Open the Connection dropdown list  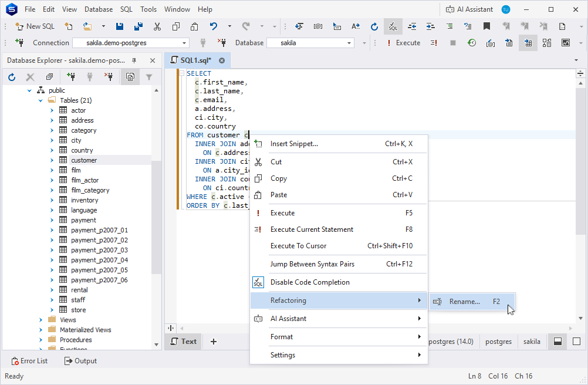tap(184, 43)
